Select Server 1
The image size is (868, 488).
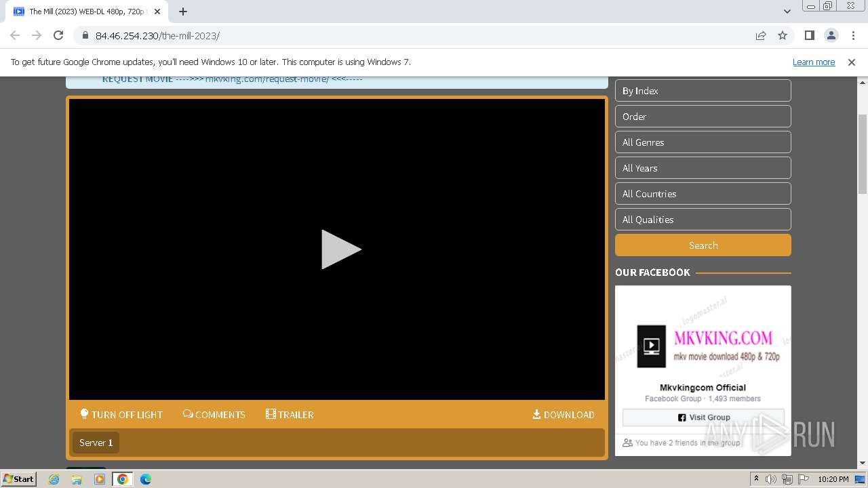click(96, 443)
